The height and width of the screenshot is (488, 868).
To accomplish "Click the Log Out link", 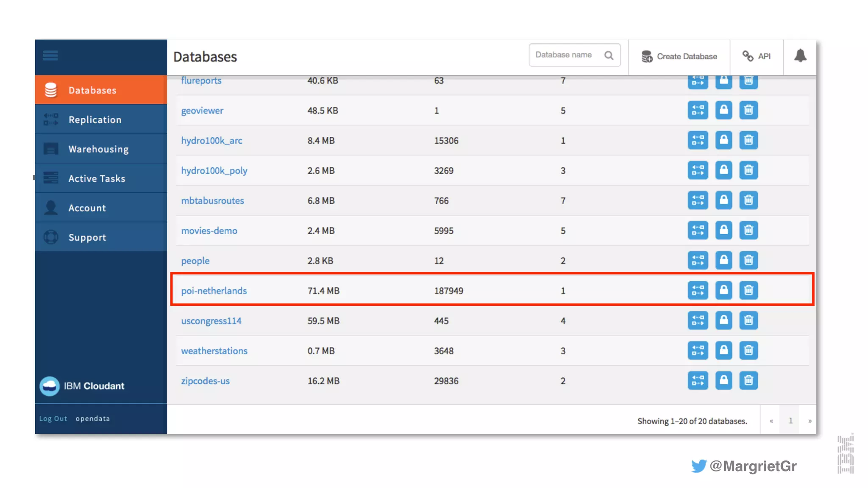I will [x=53, y=419].
